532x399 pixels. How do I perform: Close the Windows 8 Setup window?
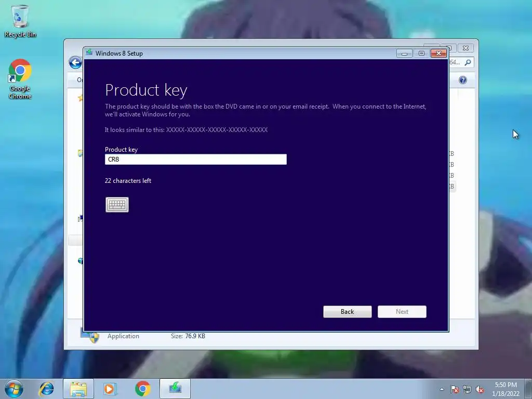tap(438, 54)
